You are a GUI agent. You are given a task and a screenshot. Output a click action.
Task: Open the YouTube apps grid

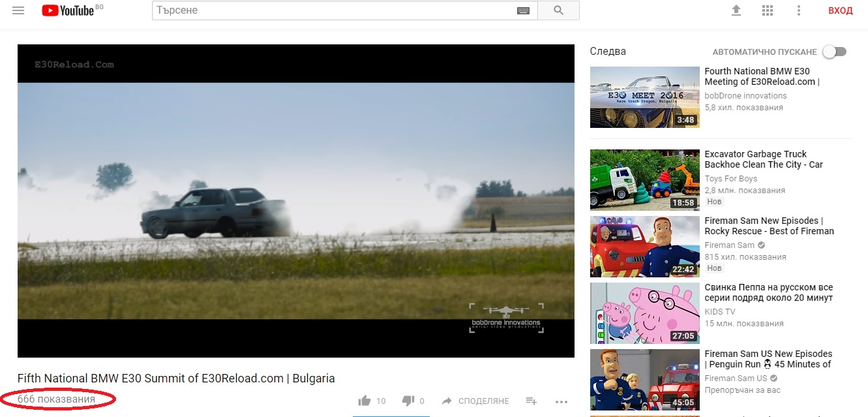[768, 10]
